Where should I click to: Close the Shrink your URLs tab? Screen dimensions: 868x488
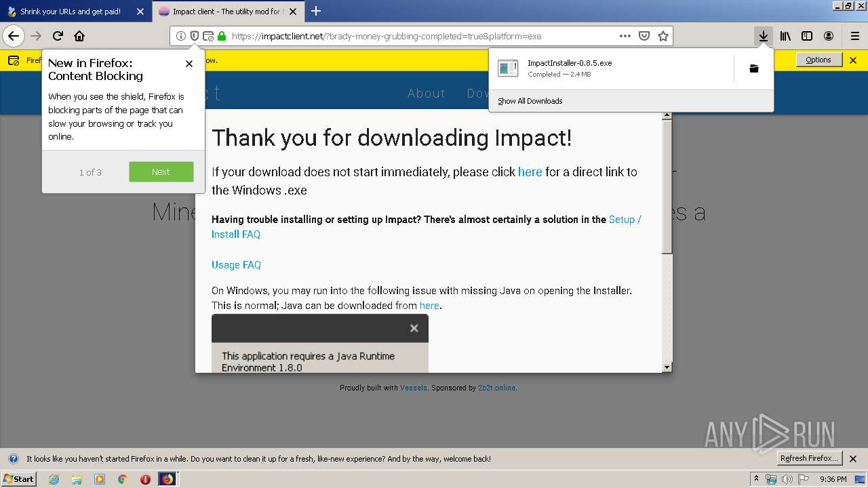[140, 12]
